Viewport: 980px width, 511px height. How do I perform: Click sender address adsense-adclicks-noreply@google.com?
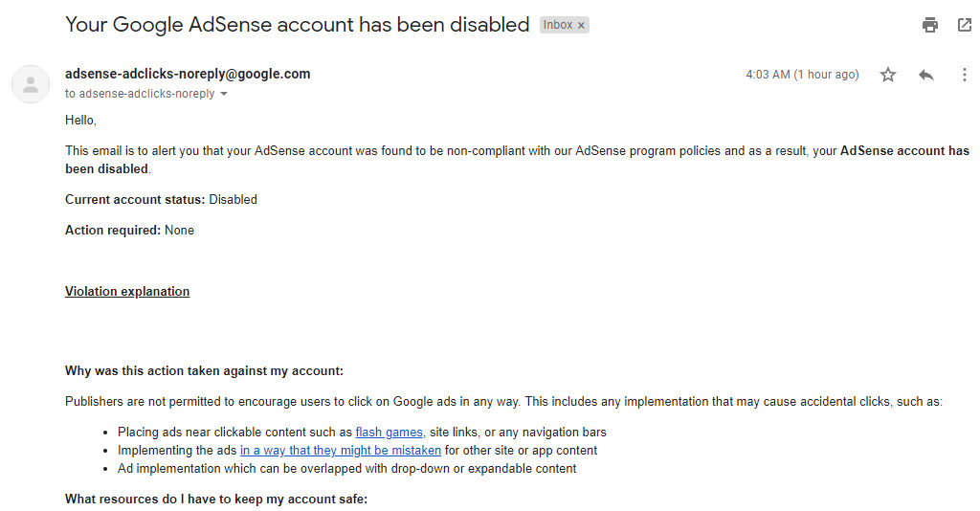188,74
